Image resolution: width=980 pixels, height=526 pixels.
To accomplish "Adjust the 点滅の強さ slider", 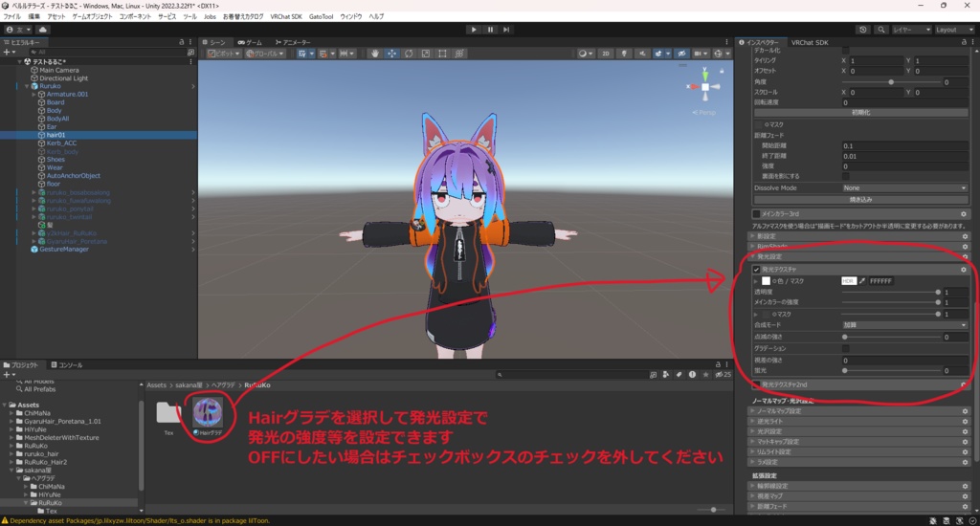I will click(890, 337).
